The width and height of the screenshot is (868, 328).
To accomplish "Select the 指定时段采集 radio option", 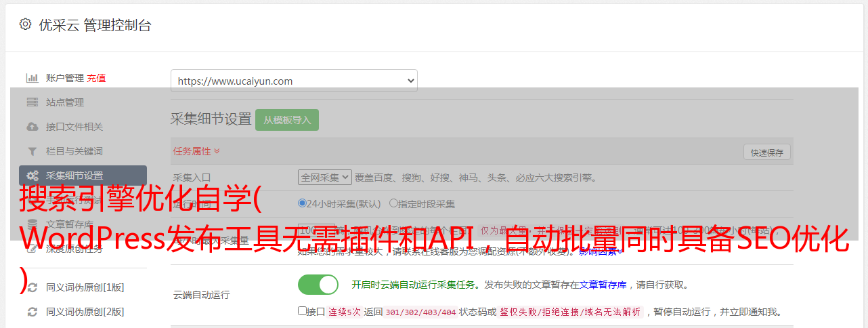I will click(x=393, y=203).
